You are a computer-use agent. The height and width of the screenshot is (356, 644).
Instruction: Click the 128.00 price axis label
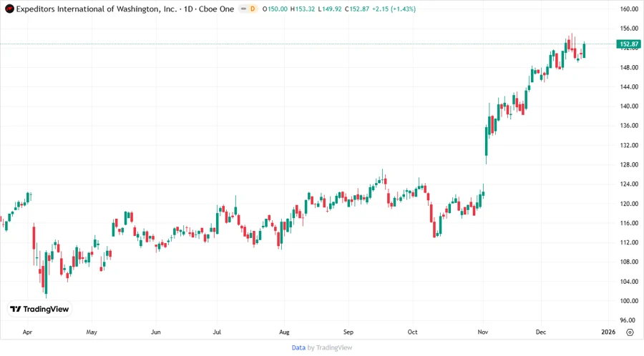(629, 164)
